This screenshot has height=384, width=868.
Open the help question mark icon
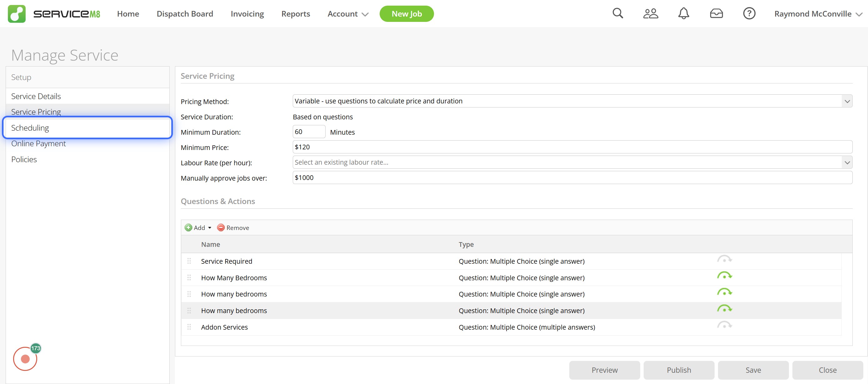[x=749, y=13]
